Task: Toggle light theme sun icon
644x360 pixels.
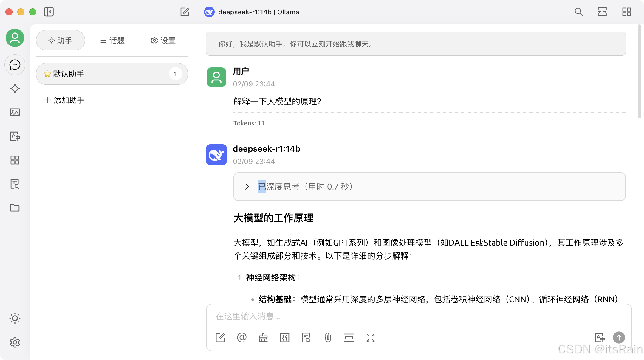Action: click(x=15, y=318)
